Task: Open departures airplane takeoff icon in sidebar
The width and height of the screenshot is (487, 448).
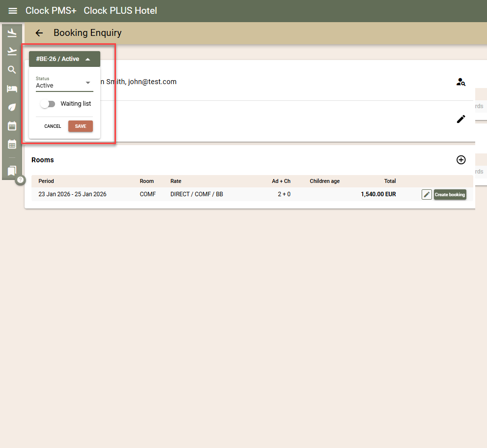Action: (12, 51)
